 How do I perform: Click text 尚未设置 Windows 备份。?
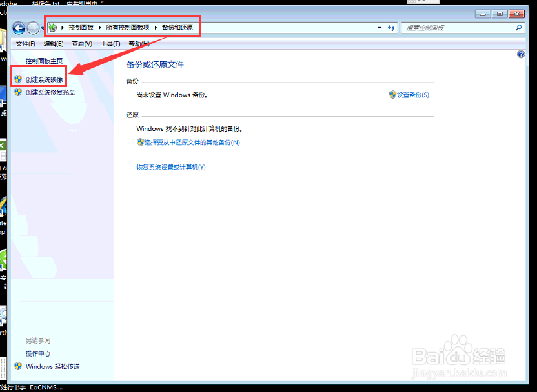pos(172,95)
